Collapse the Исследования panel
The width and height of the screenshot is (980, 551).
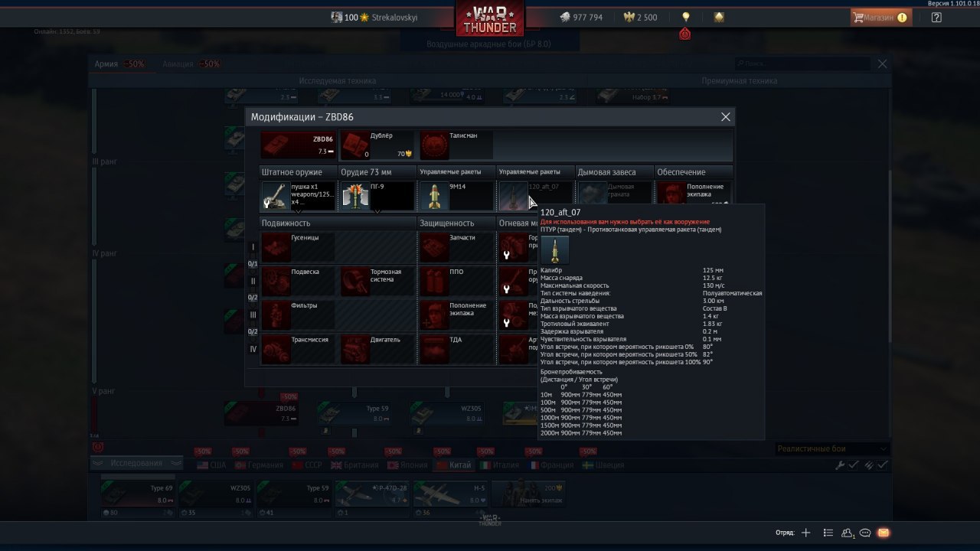(136, 463)
